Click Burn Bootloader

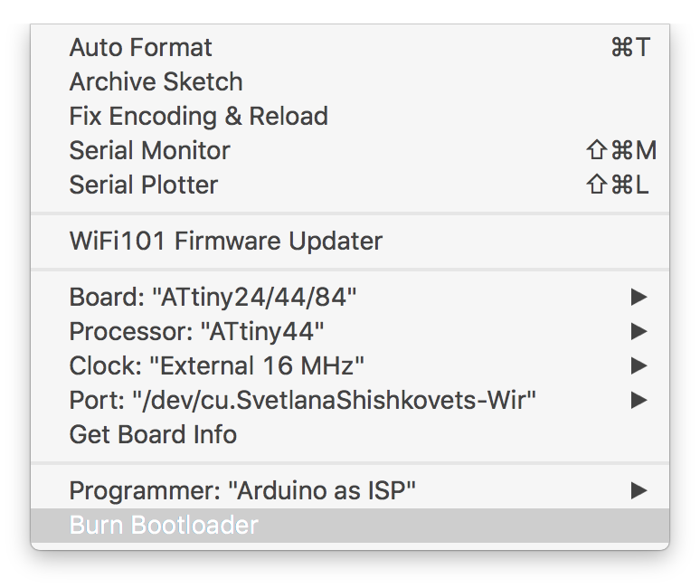(x=350, y=526)
